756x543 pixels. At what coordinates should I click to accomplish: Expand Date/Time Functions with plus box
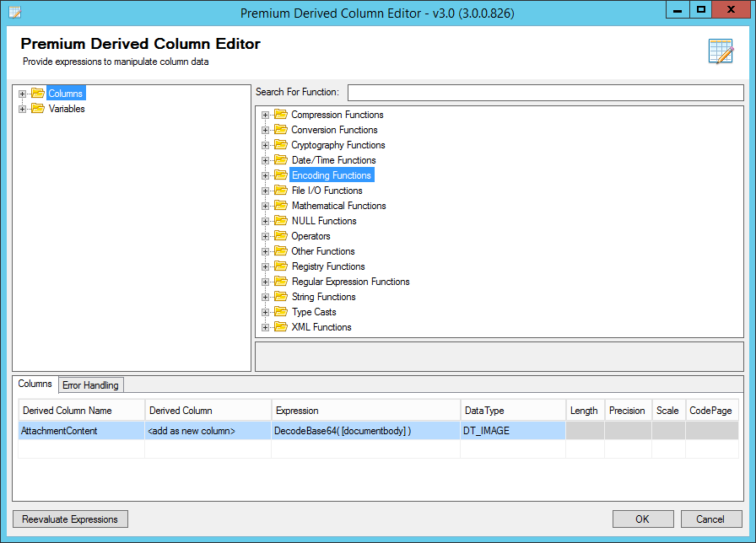pyautogui.click(x=265, y=160)
